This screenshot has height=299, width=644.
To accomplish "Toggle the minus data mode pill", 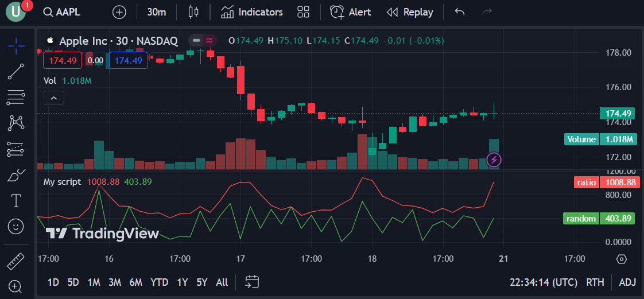I will point(196,40).
